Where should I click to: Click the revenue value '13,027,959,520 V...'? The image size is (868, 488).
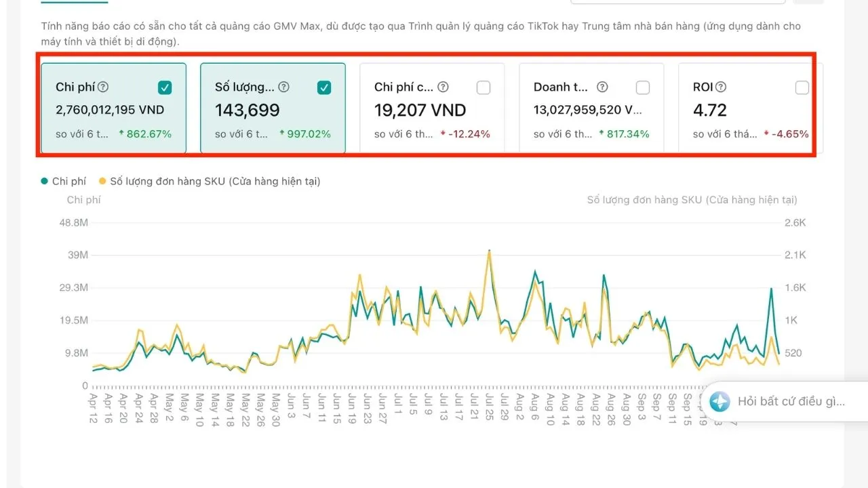(588, 110)
